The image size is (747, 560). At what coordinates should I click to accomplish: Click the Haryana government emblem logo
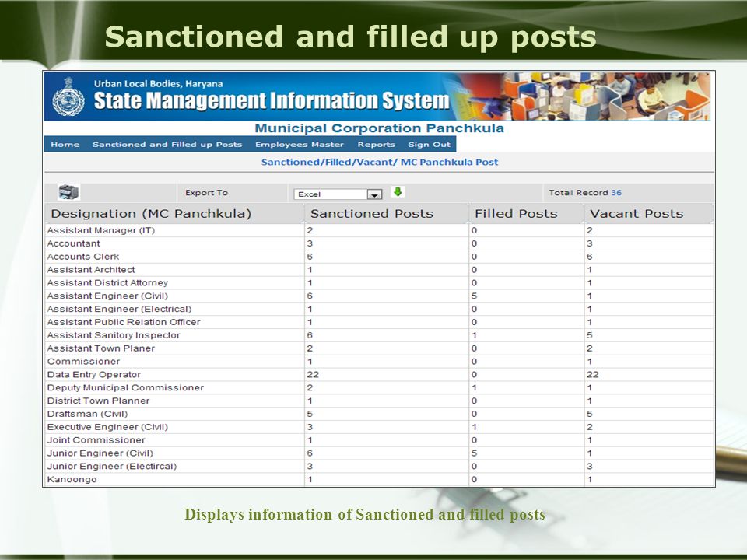[x=68, y=96]
